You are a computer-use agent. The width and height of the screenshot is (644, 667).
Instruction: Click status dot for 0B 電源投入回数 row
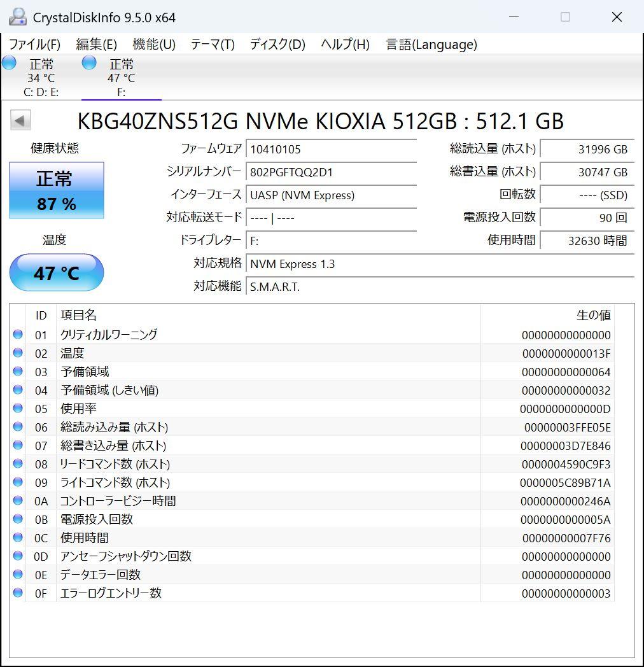click(18, 519)
